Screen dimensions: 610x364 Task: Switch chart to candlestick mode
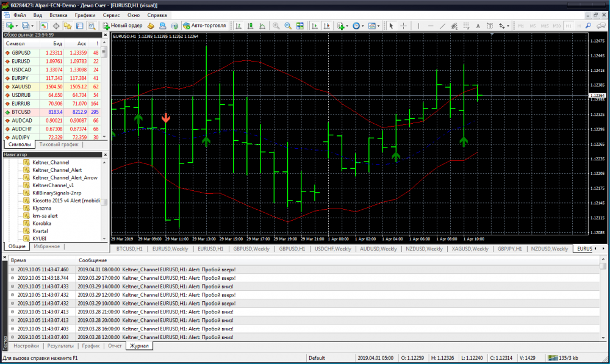pos(250,26)
